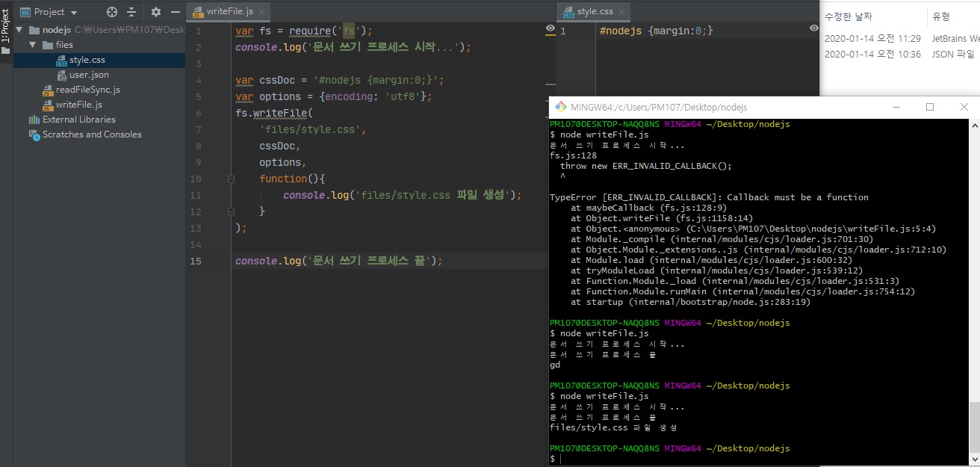The height and width of the screenshot is (467, 980).
Task: Toggle the 1: Project tool window stripe button
Action: [x=5, y=26]
